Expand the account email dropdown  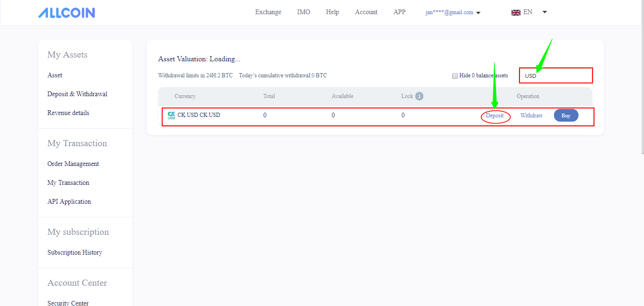(478, 13)
